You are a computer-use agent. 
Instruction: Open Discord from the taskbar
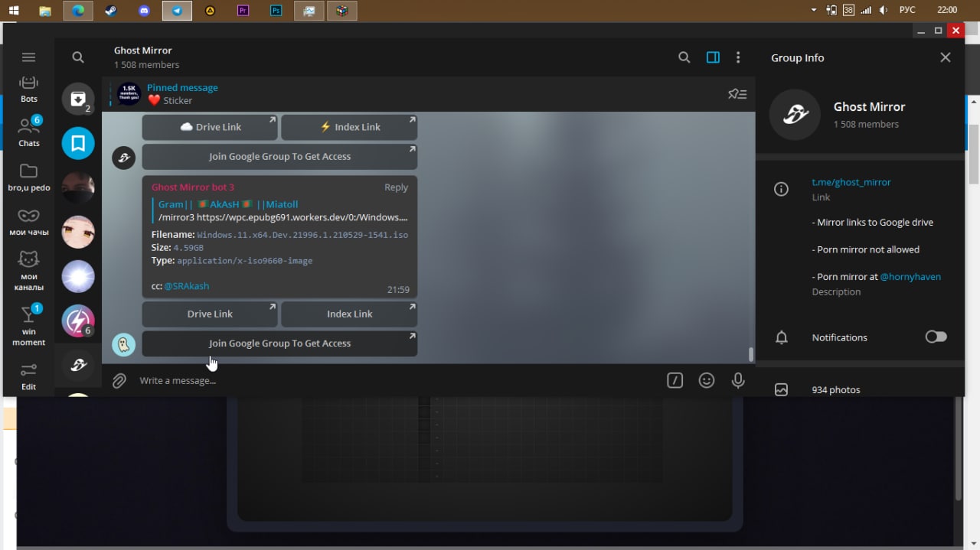tap(144, 11)
